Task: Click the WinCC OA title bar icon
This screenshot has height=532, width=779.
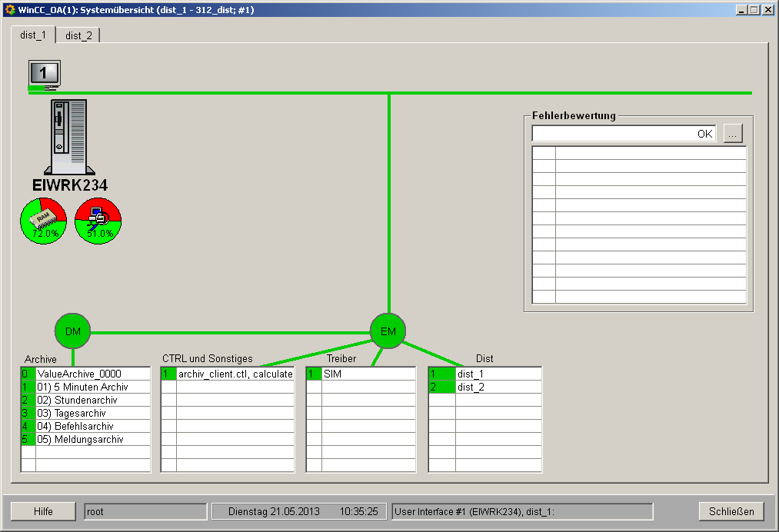Action: 10,10
